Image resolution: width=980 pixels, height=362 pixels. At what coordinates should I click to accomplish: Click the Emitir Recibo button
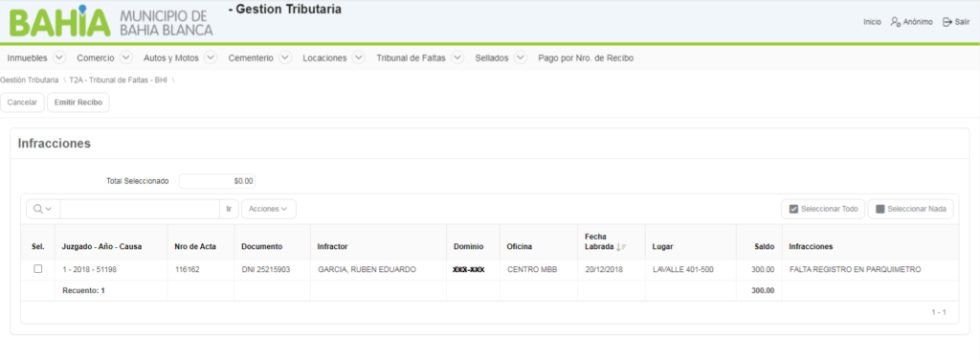[x=78, y=102]
